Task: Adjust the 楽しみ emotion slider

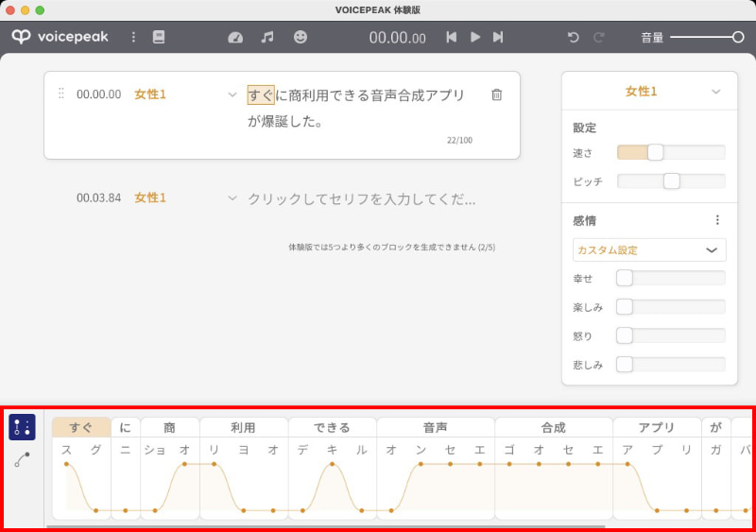Action: [671, 307]
